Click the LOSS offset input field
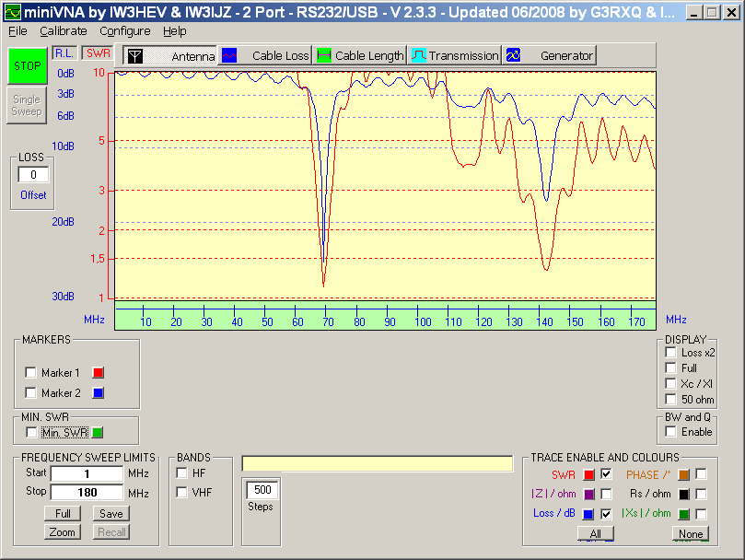This screenshot has width=745, height=560. pos(33,175)
